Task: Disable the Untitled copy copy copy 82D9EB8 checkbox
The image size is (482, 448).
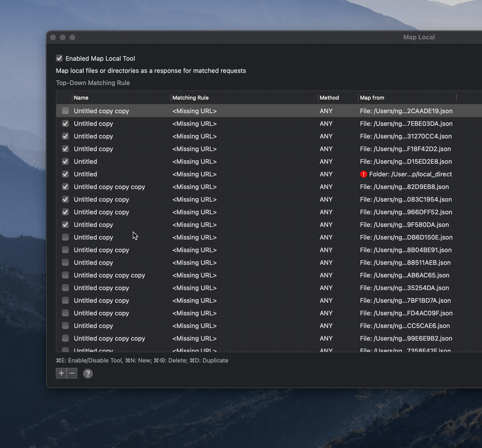Action: point(65,187)
